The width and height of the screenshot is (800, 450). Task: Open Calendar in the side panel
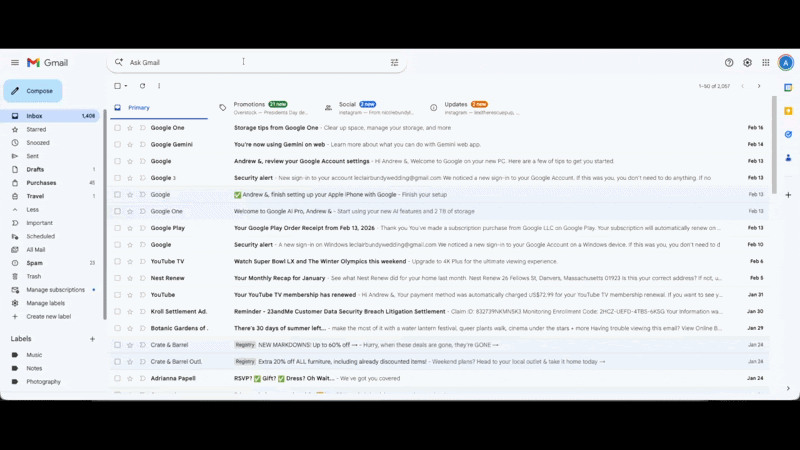tap(788, 88)
